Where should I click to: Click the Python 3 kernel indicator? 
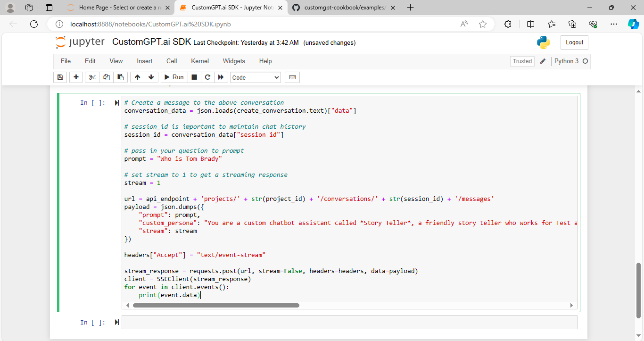[567, 61]
